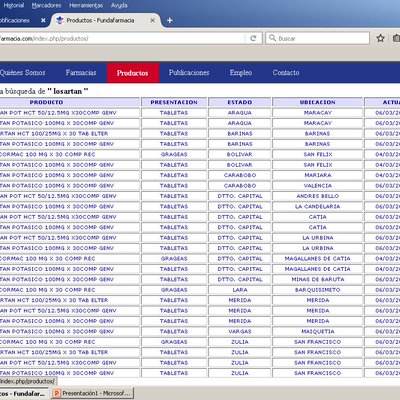
Task: Go to Farmacias navigation item
Action: pos(81,73)
